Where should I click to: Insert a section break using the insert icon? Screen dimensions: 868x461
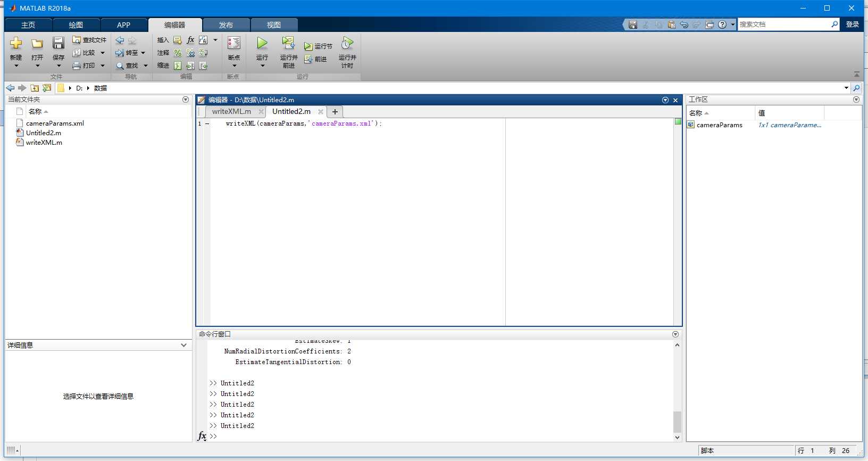tap(178, 40)
